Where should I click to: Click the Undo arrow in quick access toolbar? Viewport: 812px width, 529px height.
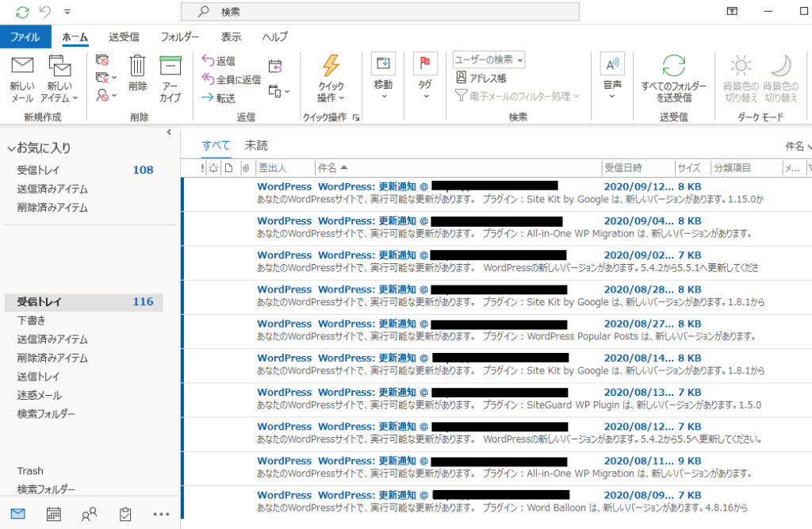click(45, 11)
